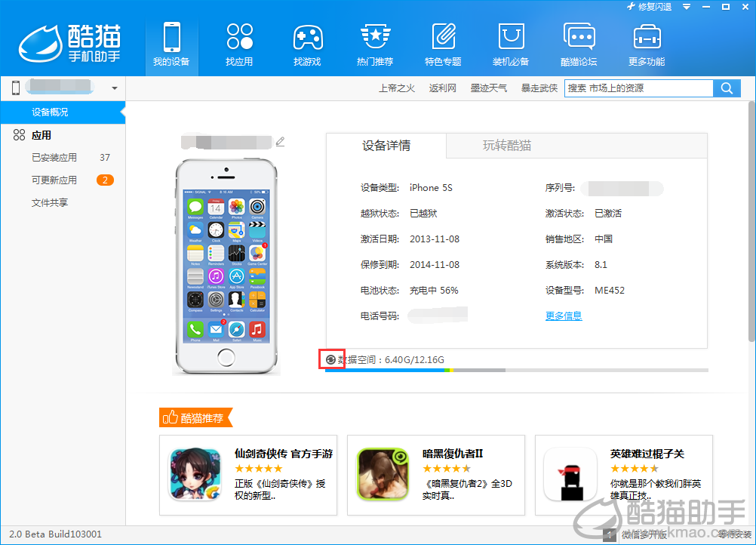This screenshot has width=756, height=545.
Task: Focus the market resource search field
Action: coord(639,88)
